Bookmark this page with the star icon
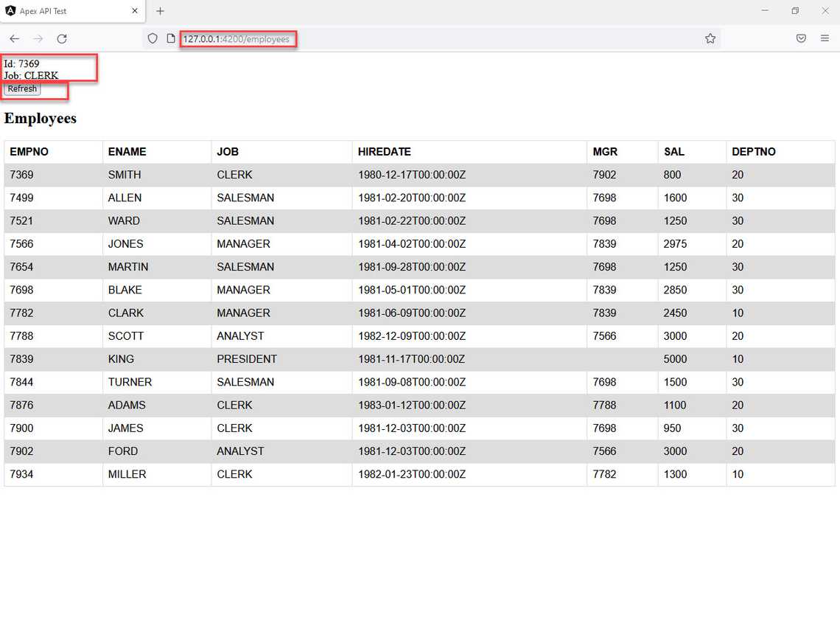The height and width of the screenshot is (640, 840). tap(710, 38)
